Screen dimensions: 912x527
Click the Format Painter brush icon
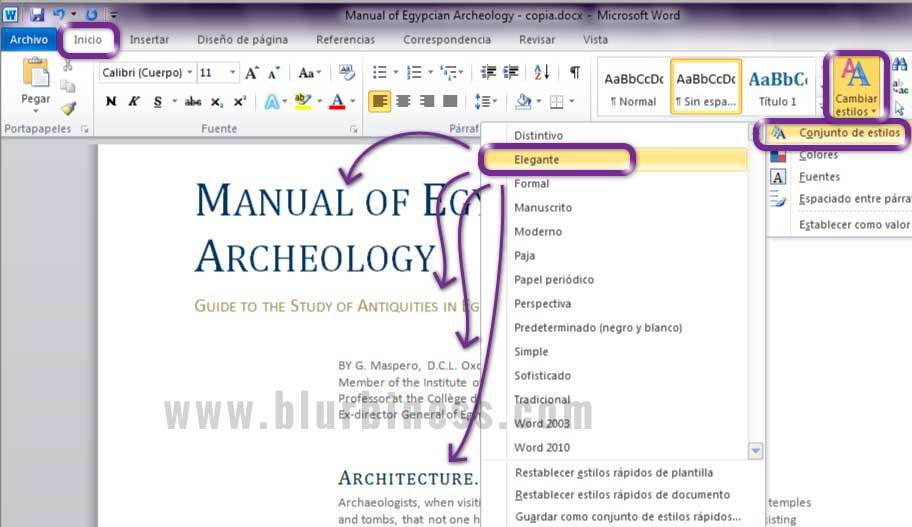(x=68, y=109)
